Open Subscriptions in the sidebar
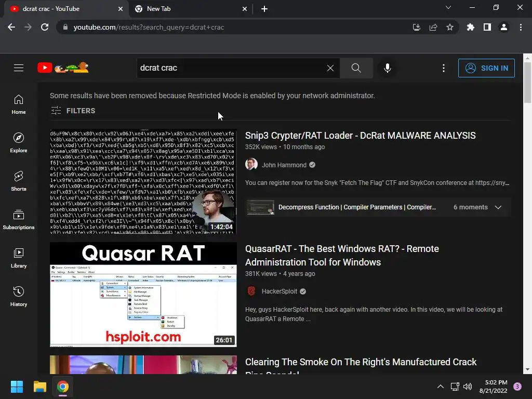Image resolution: width=532 pixels, height=399 pixels. click(x=19, y=220)
